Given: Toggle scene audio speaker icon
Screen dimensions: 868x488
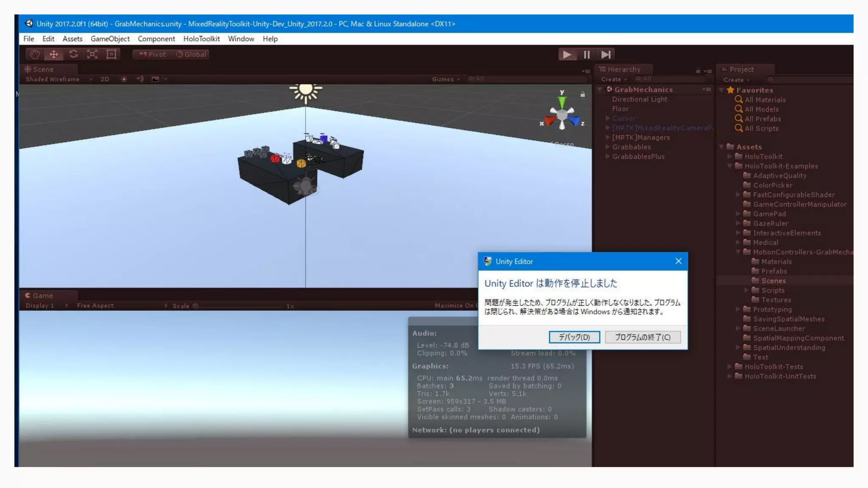Looking at the screenshot, I should [139, 79].
